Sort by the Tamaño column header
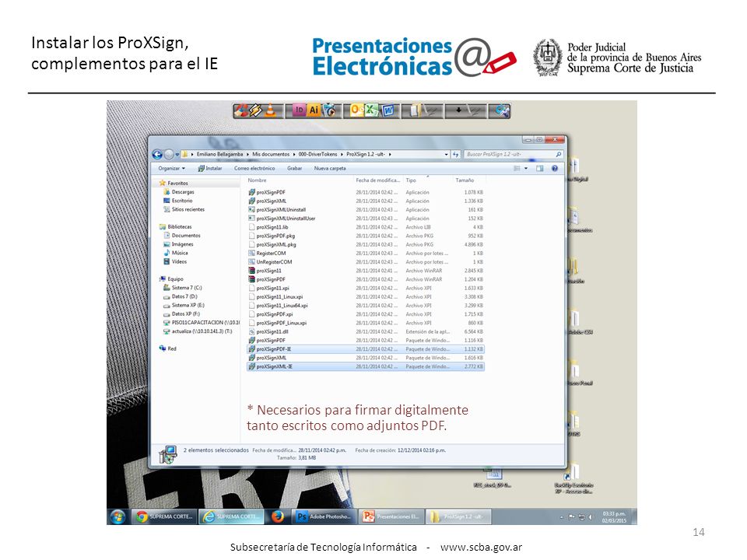The height and width of the screenshot is (560, 747). pyautogui.click(x=469, y=180)
